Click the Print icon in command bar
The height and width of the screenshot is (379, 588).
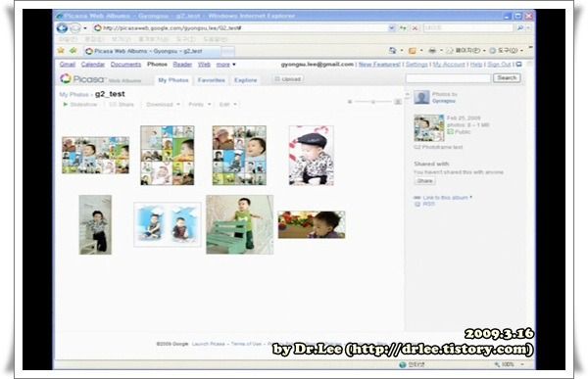click(432, 50)
